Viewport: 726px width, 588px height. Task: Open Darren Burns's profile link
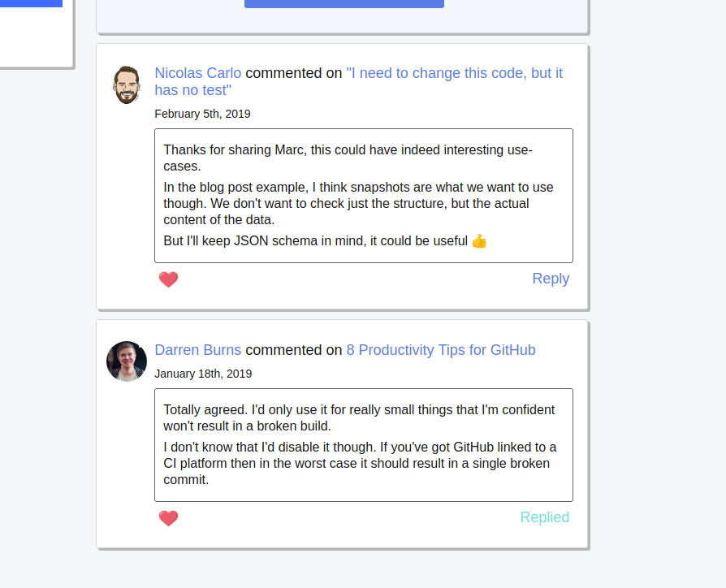[197, 349]
